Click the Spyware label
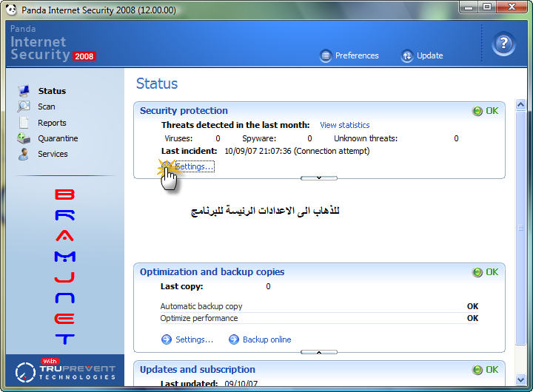This screenshot has height=392, width=533. click(x=259, y=138)
